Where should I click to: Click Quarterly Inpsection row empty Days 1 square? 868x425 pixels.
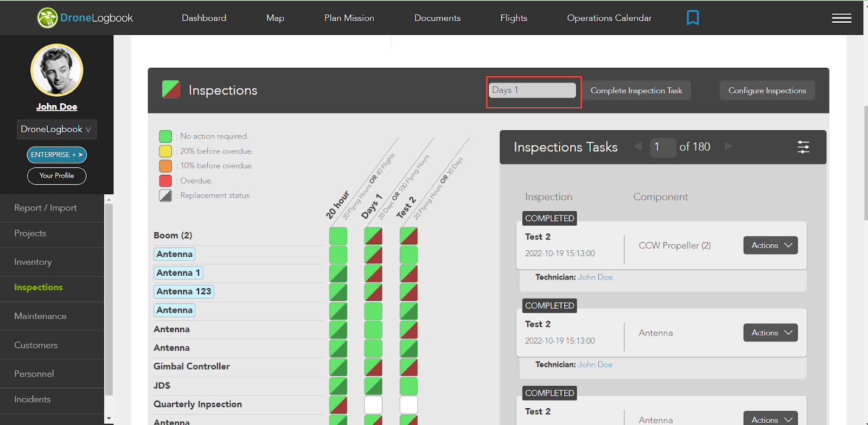[x=373, y=405]
